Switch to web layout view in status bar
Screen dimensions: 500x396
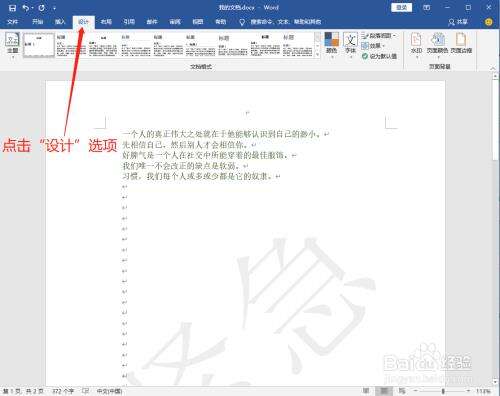(402, 391)
